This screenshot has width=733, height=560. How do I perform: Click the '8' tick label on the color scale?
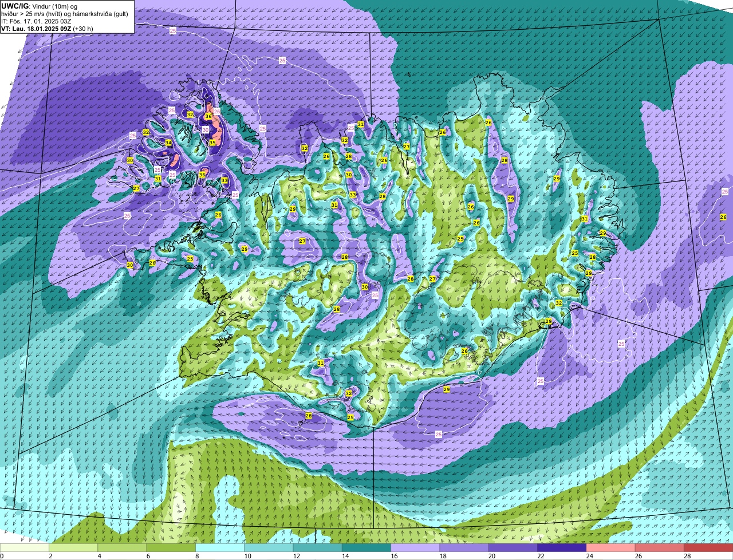click(x=196, y=556)
